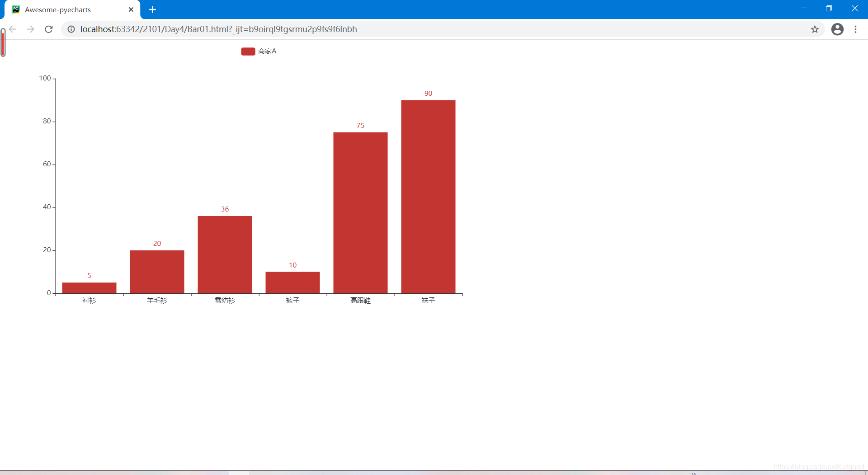
Task: Select the 袜子 bar with value 90
Action: point(428,197)
